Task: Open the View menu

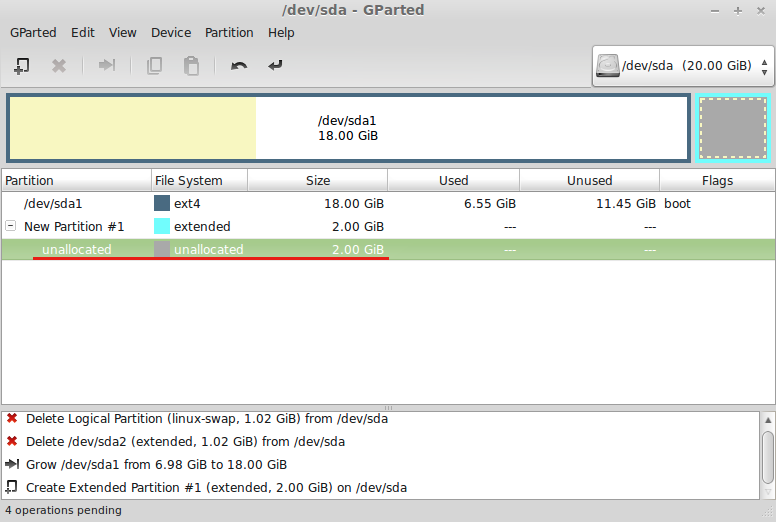Action: 123,33
